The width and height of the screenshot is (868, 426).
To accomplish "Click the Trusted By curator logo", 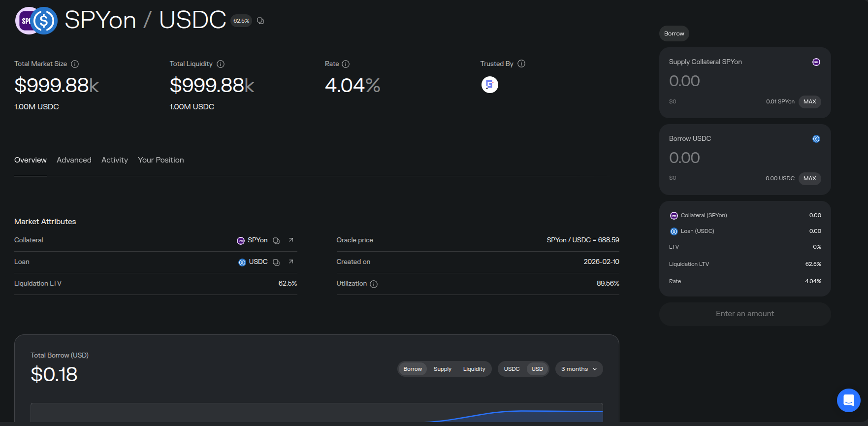I will click(x=489, y=85).
